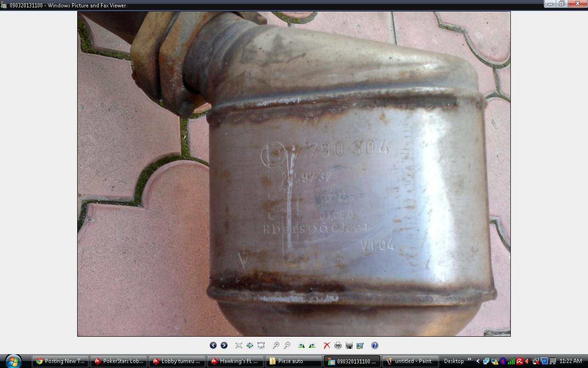The image size is (588, 368).
Task: Switch to Lobby turneu taskbar button
Action: pos(177,361)
